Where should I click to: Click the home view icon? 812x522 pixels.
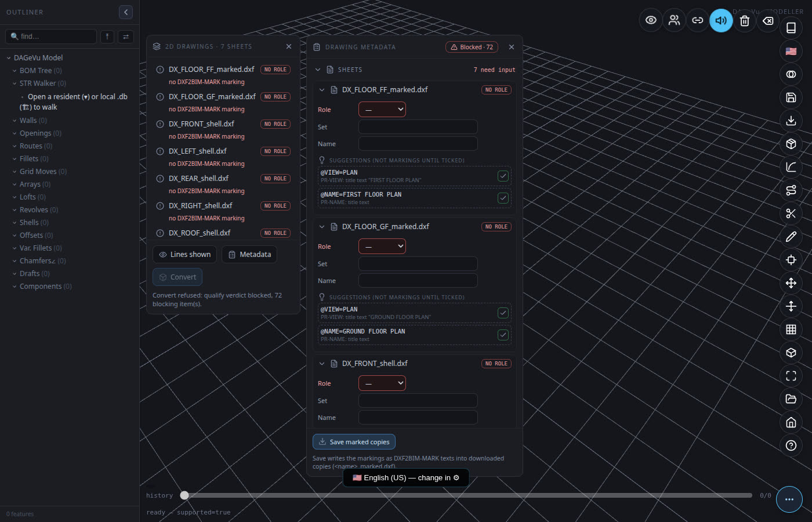point(791,422)
